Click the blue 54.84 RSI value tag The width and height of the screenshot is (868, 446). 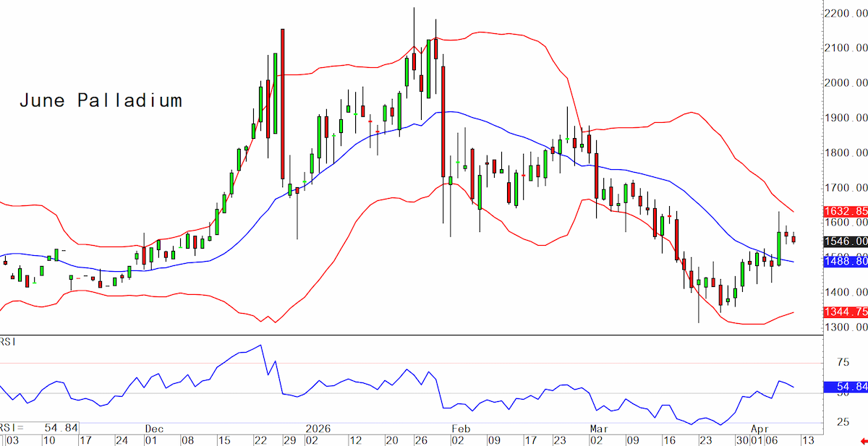845,387
